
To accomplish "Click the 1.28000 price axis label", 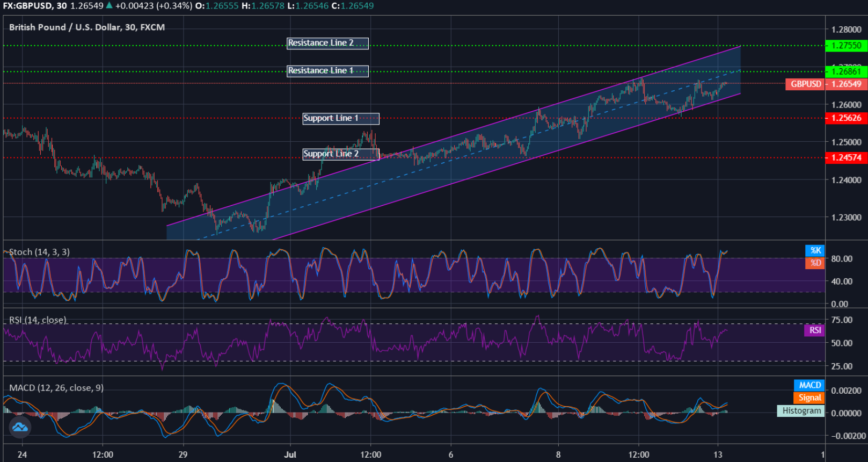I will (x=846, y=30).
